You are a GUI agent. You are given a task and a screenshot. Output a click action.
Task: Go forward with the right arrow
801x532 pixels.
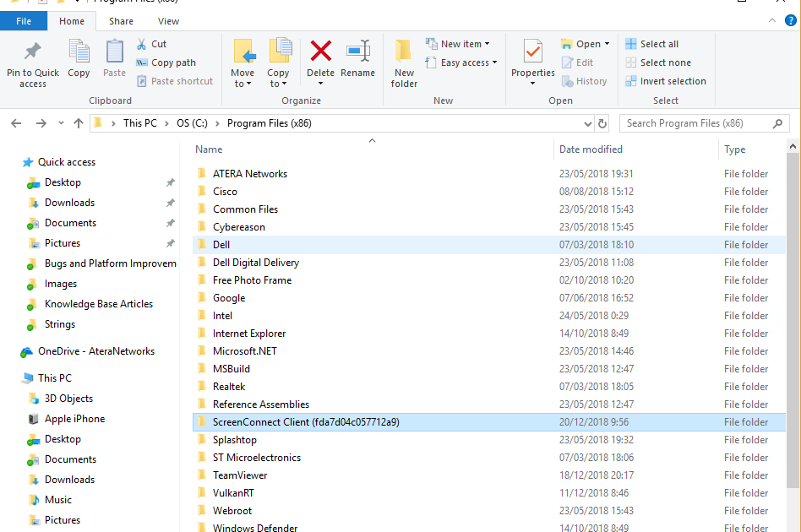pos(41,123)
